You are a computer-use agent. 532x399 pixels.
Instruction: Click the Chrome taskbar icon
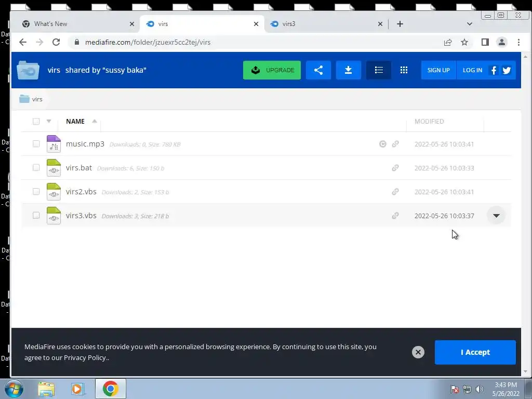click(110, 389)
